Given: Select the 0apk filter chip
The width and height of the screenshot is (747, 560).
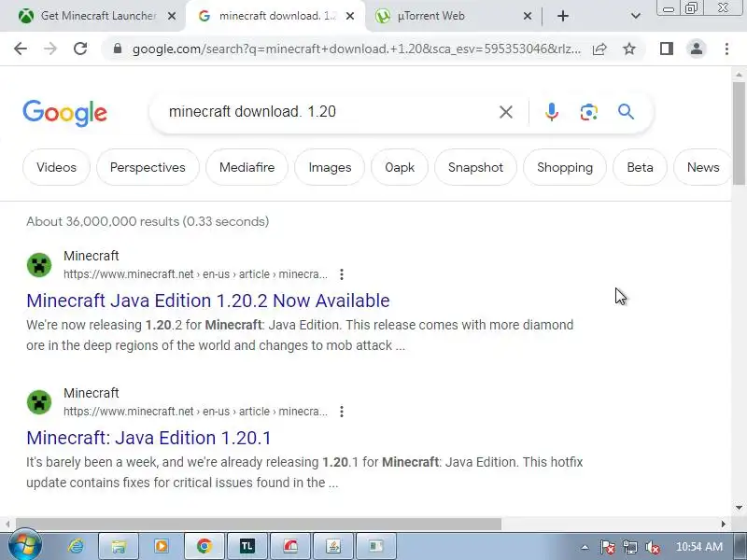Looking at the screenshot, I should (x=400, y=167).
